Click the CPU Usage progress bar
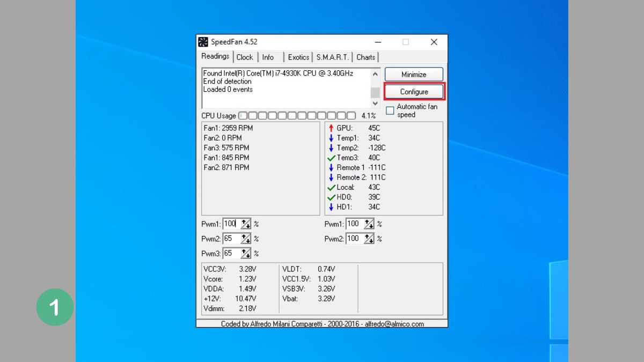This screenshot has width=644, height=362. (x=297, y=115)
